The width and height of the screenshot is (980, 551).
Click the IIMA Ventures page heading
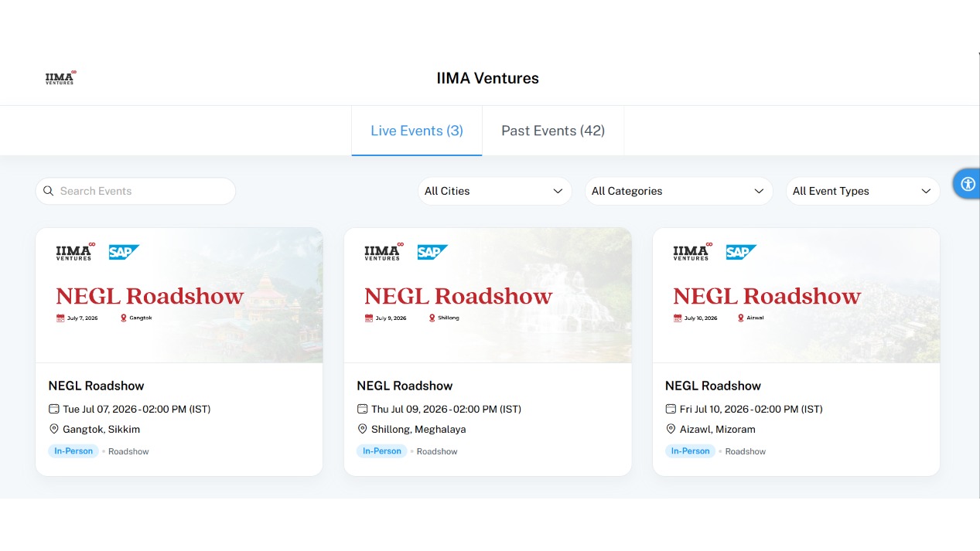click(x=487, y=78)
